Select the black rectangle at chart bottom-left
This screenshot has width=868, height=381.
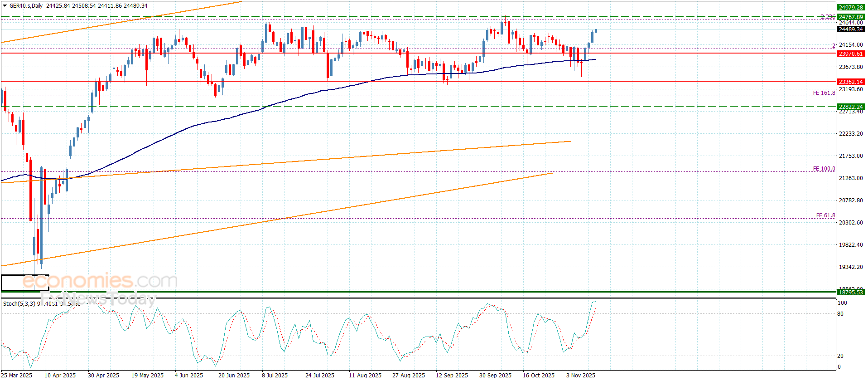(x=25, y=283)
